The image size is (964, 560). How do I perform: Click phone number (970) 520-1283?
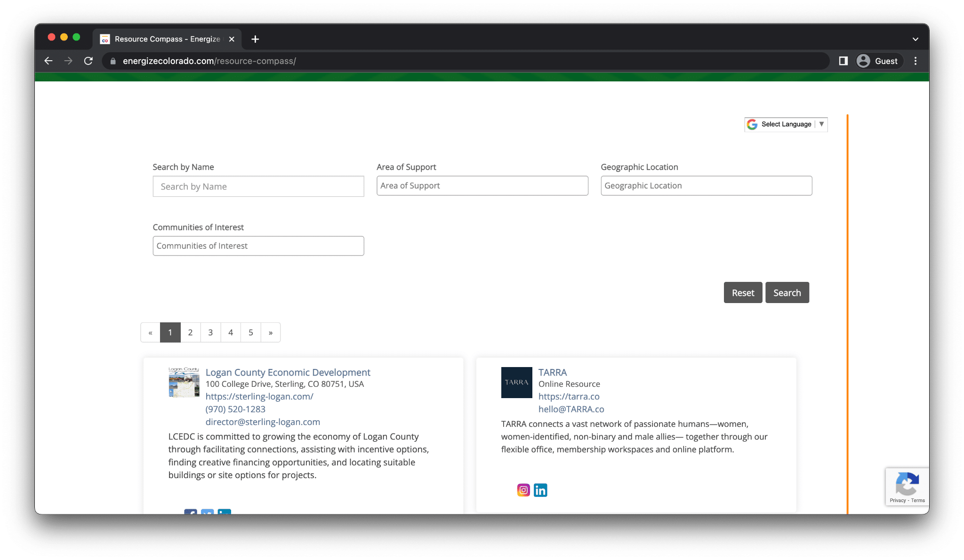[235, 409]
